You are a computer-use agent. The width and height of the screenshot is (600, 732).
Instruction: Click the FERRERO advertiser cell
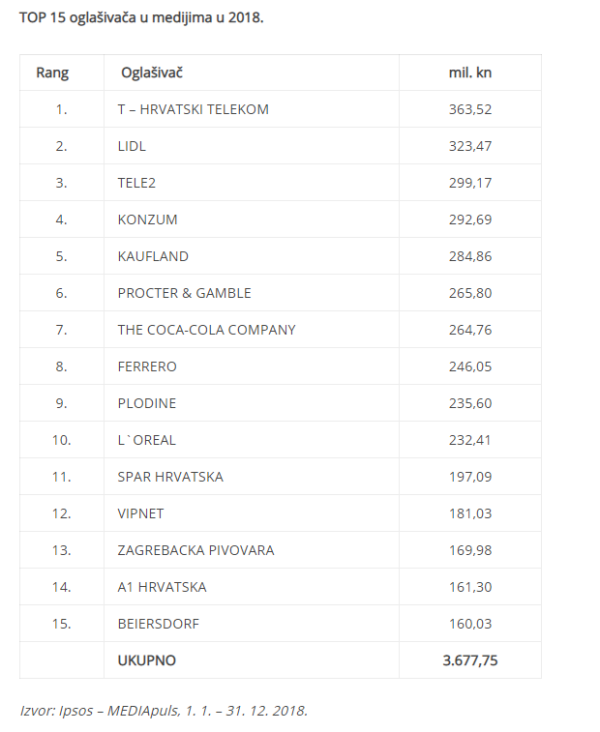[x=147, y=367]
